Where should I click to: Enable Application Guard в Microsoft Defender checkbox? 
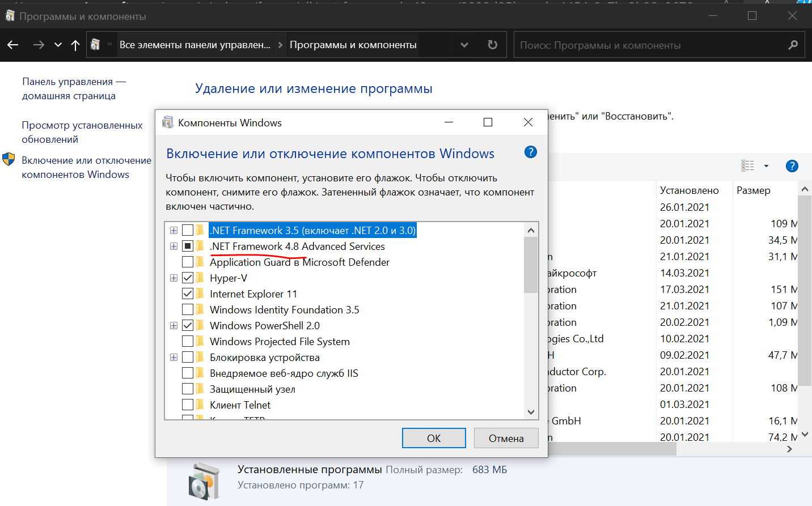pos(188,262)
